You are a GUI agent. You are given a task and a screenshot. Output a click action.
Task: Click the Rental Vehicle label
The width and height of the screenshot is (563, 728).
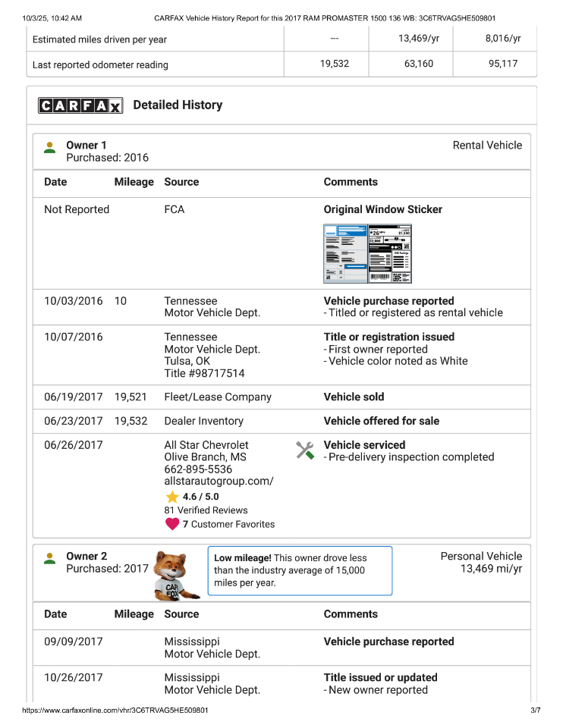pyautogui.click(x=487, y=145)
